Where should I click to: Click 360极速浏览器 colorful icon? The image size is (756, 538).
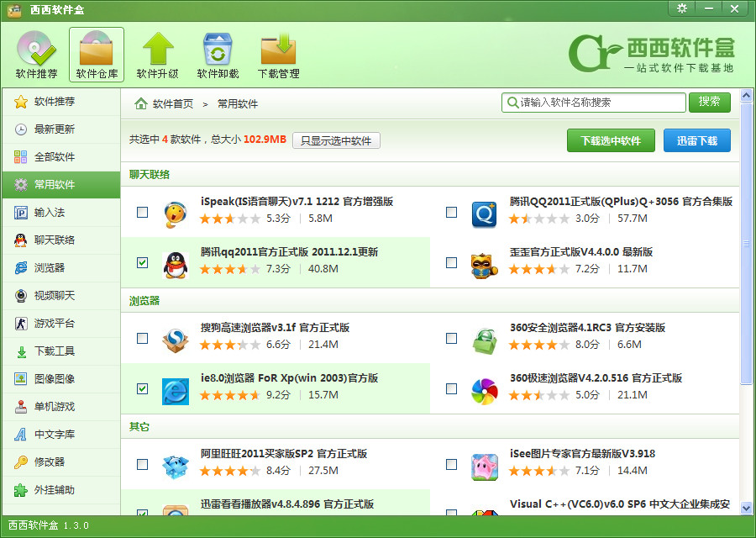[484, 391]
